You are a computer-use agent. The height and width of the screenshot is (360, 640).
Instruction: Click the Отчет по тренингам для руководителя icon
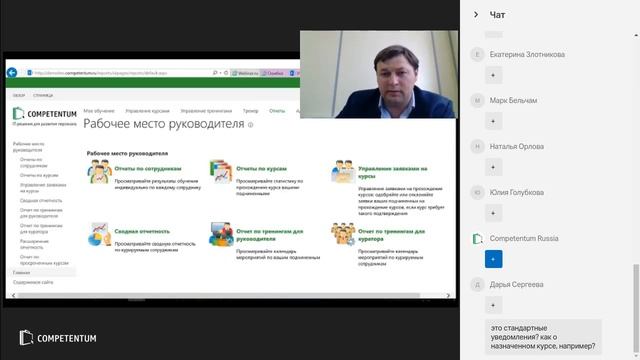[221, 234]
